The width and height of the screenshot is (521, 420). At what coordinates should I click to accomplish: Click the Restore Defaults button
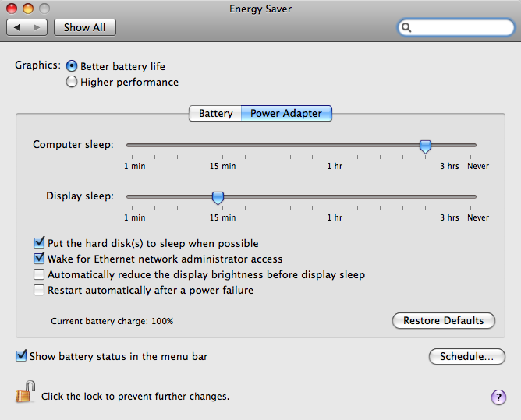pyautogui.click(x=444, y=321)
